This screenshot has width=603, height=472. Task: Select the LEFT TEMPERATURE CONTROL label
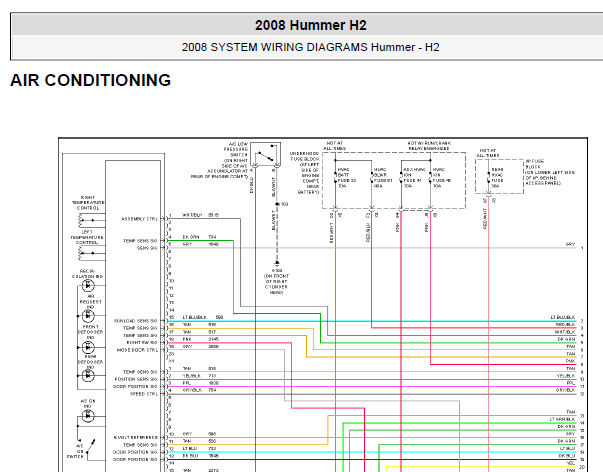click(87, 237)
